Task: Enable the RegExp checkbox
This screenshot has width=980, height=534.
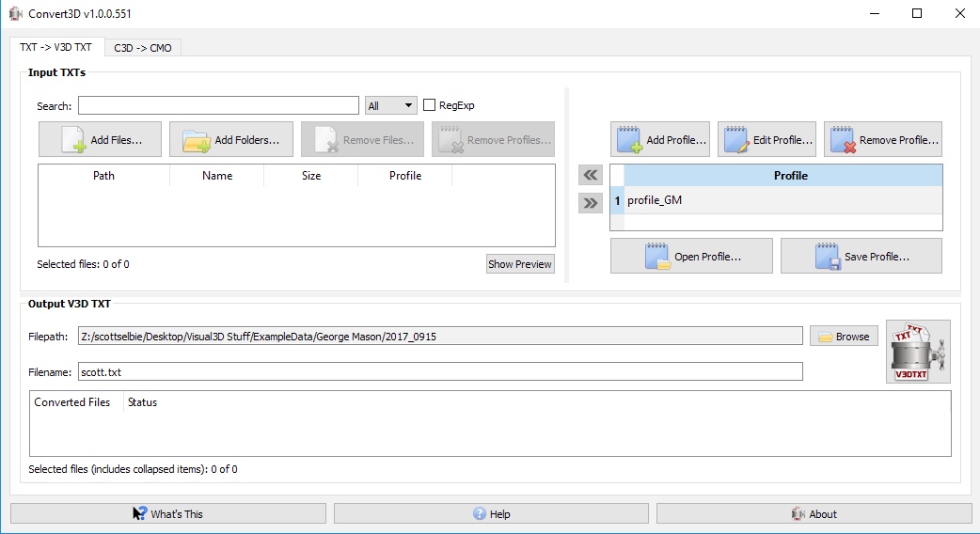Action: coord(430,105)
